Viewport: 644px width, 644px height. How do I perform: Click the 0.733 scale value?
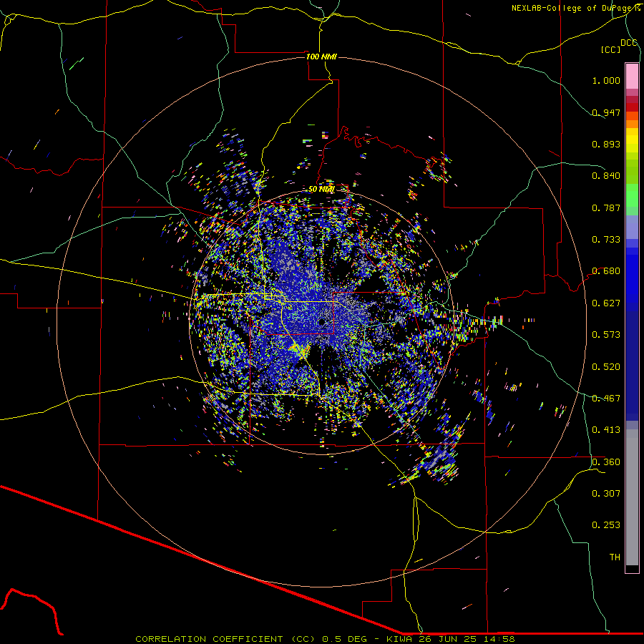point(606,240)
